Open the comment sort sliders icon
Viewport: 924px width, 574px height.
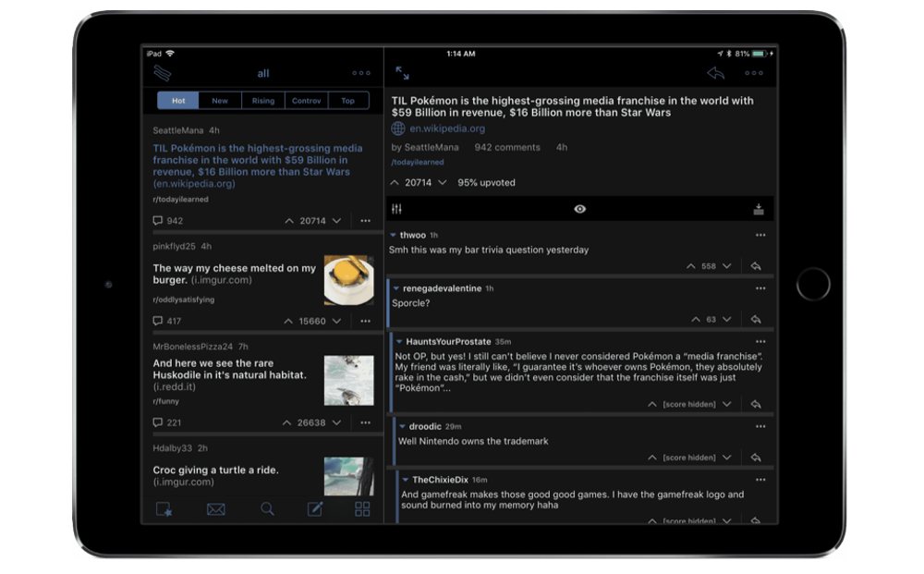point(396,209)
